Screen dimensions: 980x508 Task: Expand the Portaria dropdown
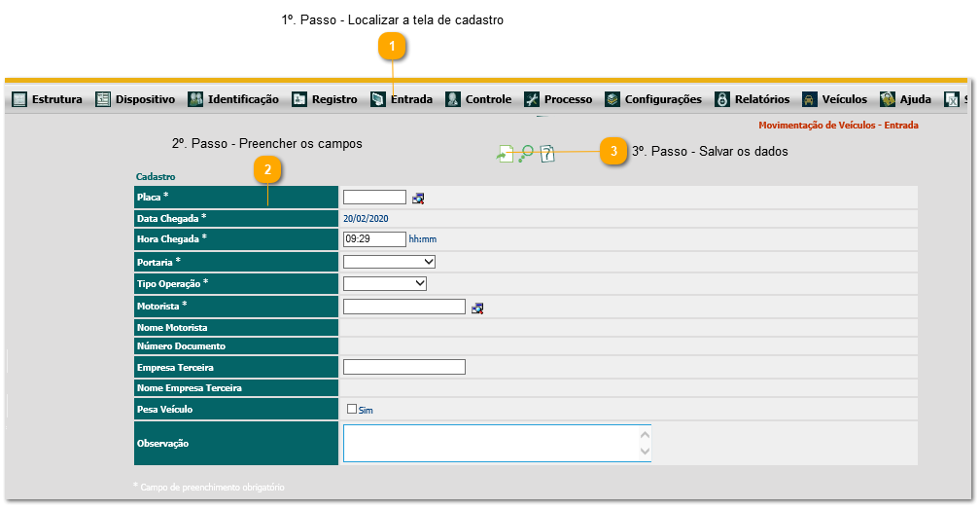coord(389,262)
